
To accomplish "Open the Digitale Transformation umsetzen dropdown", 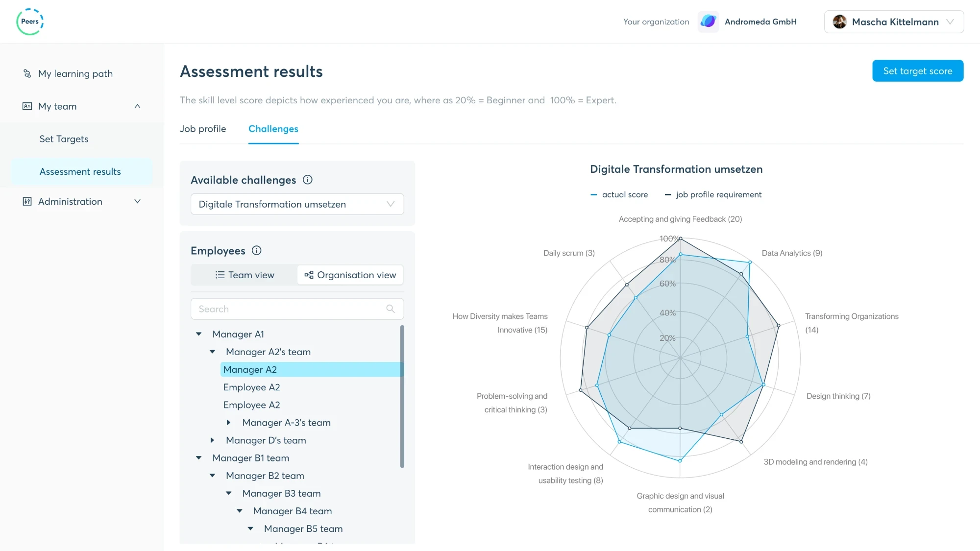I will tap(297, 204).
